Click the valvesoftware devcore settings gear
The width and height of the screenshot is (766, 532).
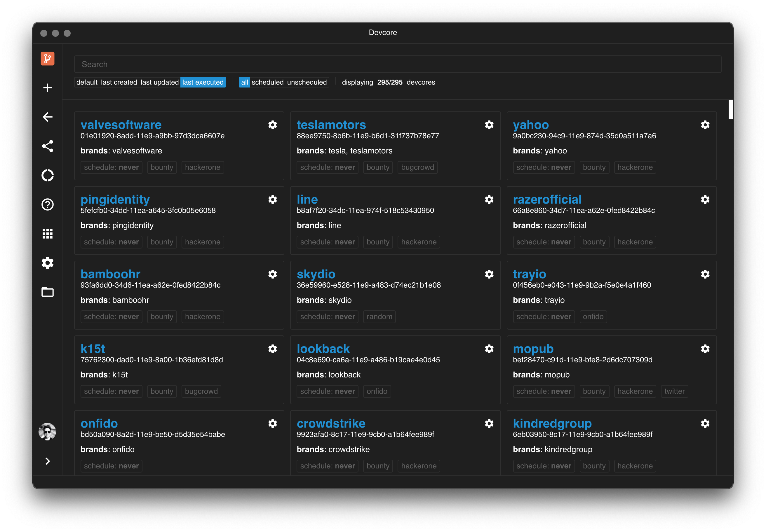pos(272,125)
